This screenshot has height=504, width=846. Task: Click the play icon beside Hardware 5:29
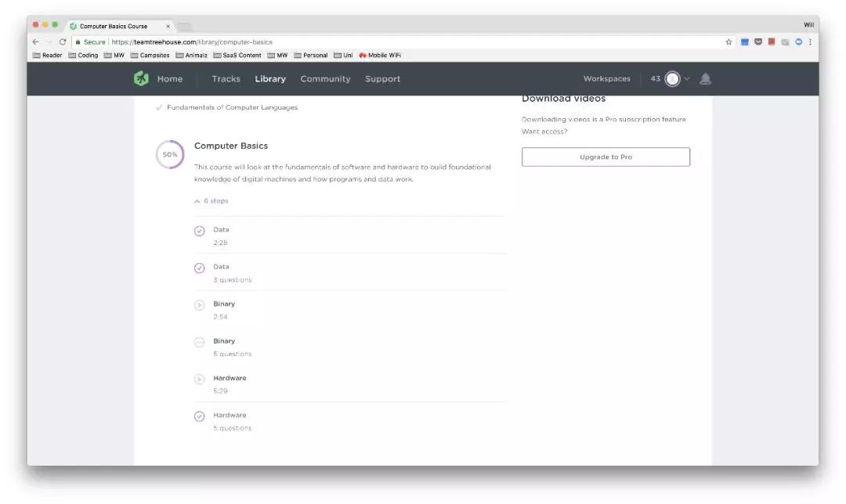point(200,380)
